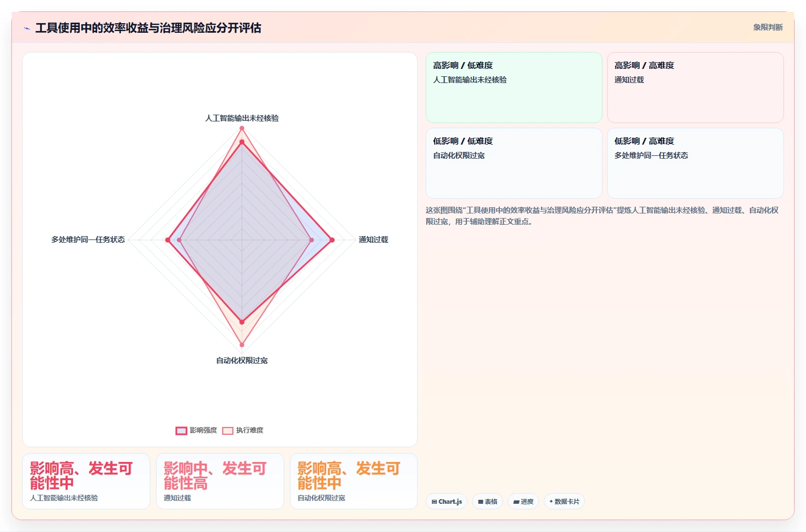
Task: Select the 影响中、发生可能性高 card
Action: [x=220, y=481]
